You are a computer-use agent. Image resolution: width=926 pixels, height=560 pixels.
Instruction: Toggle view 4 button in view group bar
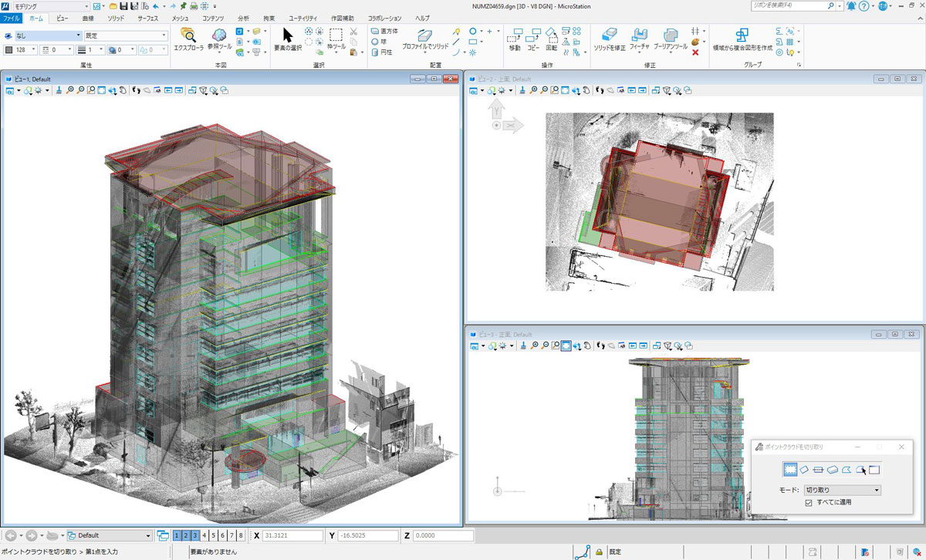[x=204, y=535]
